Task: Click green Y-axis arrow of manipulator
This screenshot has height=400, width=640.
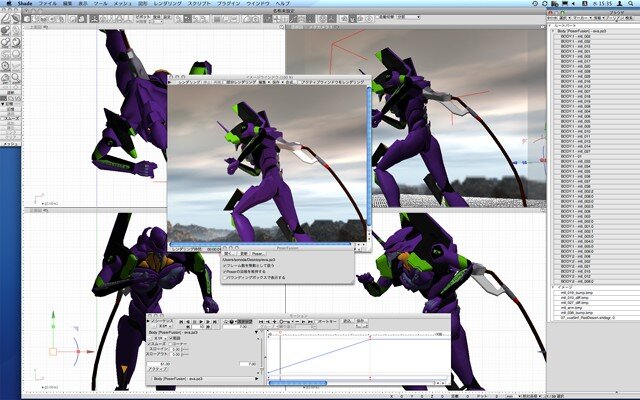Action: (53, 315)
